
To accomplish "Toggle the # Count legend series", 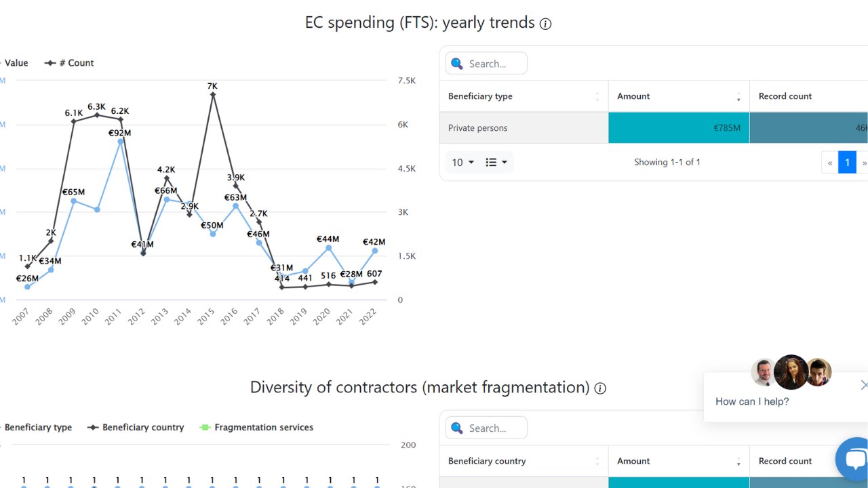I will point(69,63).
